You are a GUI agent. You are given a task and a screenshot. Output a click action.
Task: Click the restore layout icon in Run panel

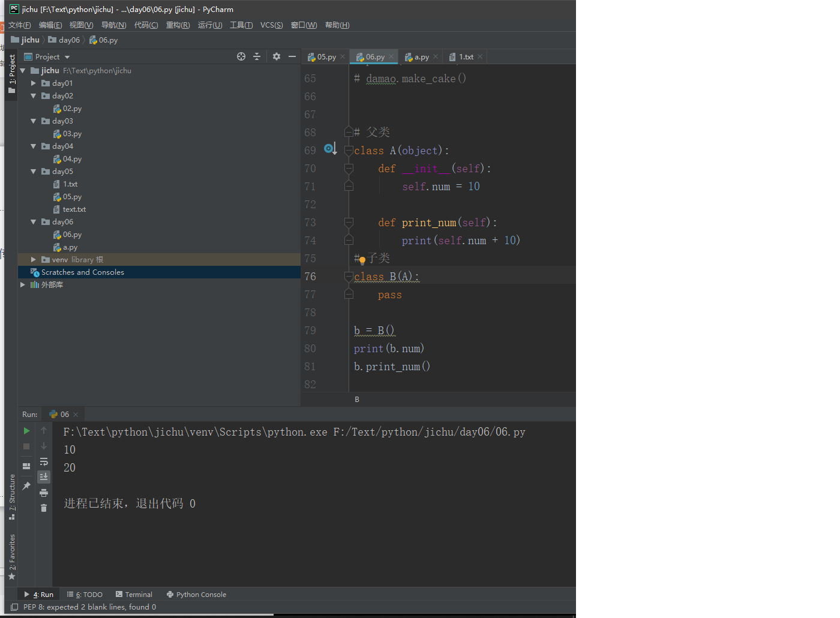(x=26, y=466)
